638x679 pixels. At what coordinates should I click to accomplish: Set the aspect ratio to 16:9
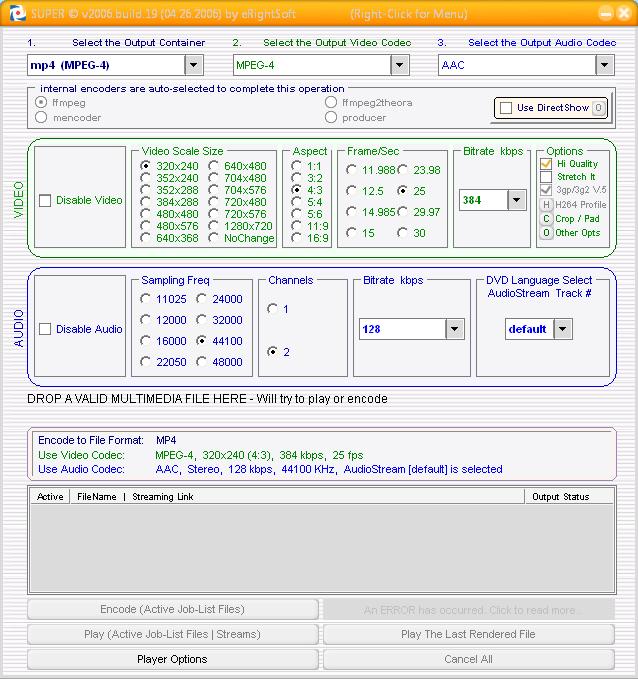297,238
